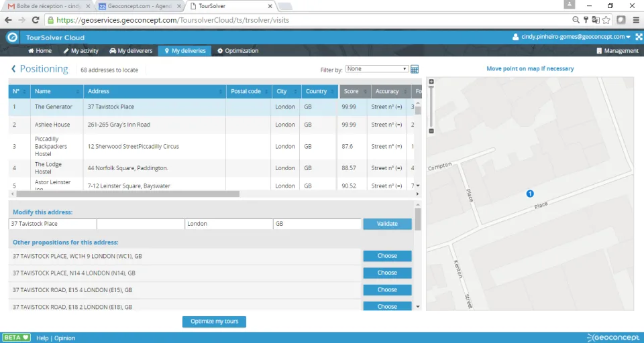Image resolution: width=644 pixels, height=343 pixels.
Task: Edit the street field 37 Tavistock Place
Action: click(x=52, y=224)
